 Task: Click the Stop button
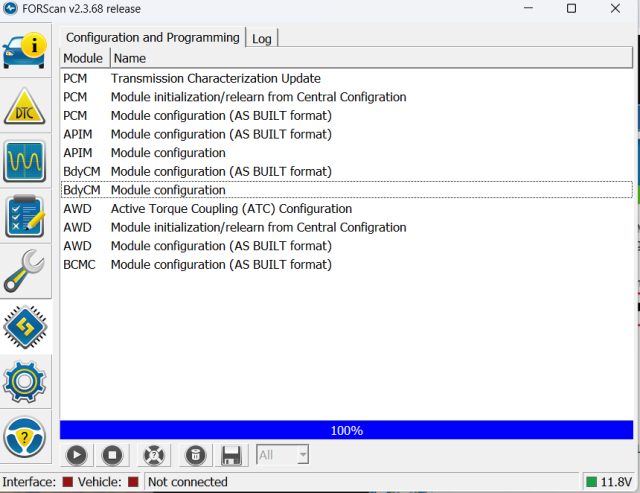point(113,455)
